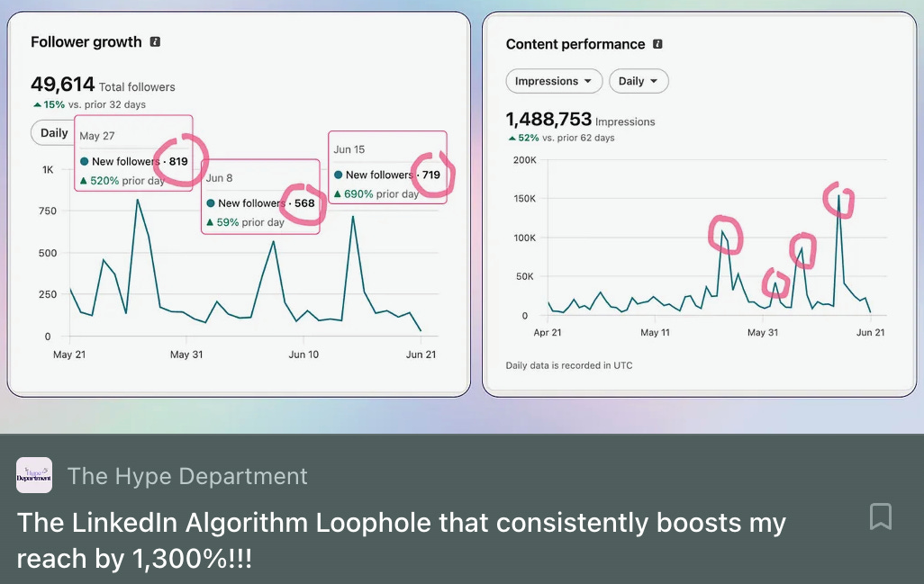Click the May 31 label on Follower growth chart

(186, 355)
